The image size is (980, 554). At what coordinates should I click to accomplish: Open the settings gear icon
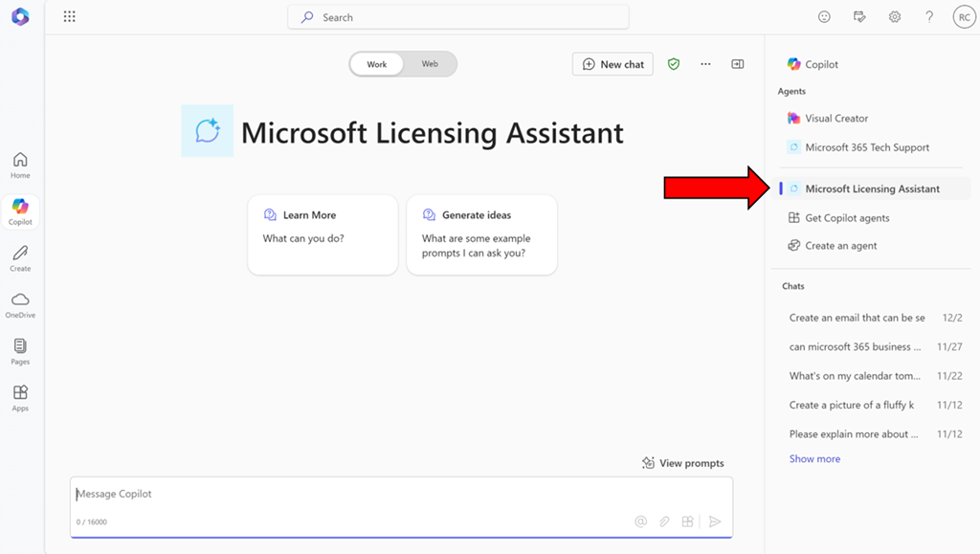895,16
